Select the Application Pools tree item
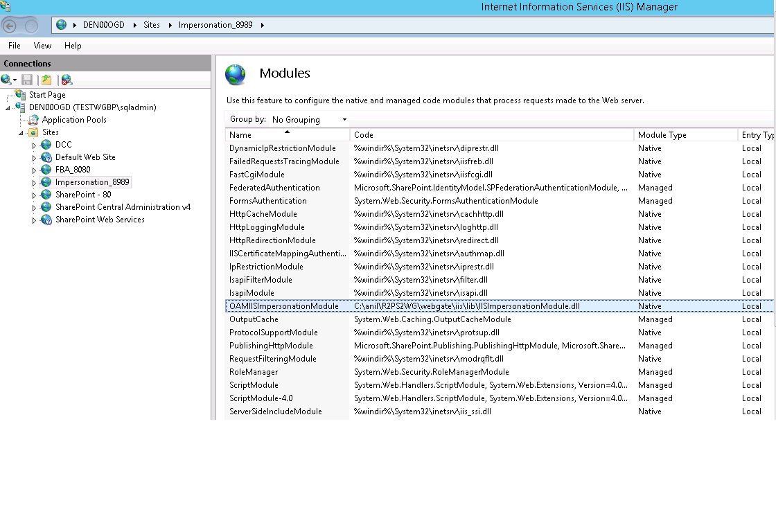The width and height of the screenshot is (776, 532). tap(74, 120)
